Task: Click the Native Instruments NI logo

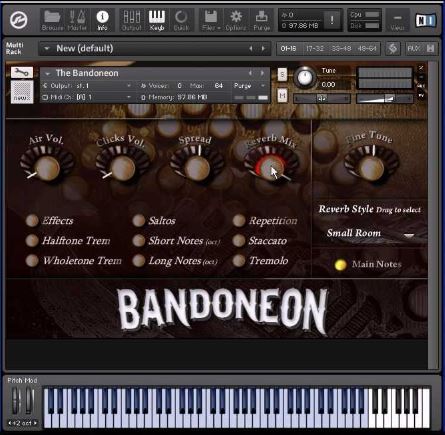Action: 426,20
